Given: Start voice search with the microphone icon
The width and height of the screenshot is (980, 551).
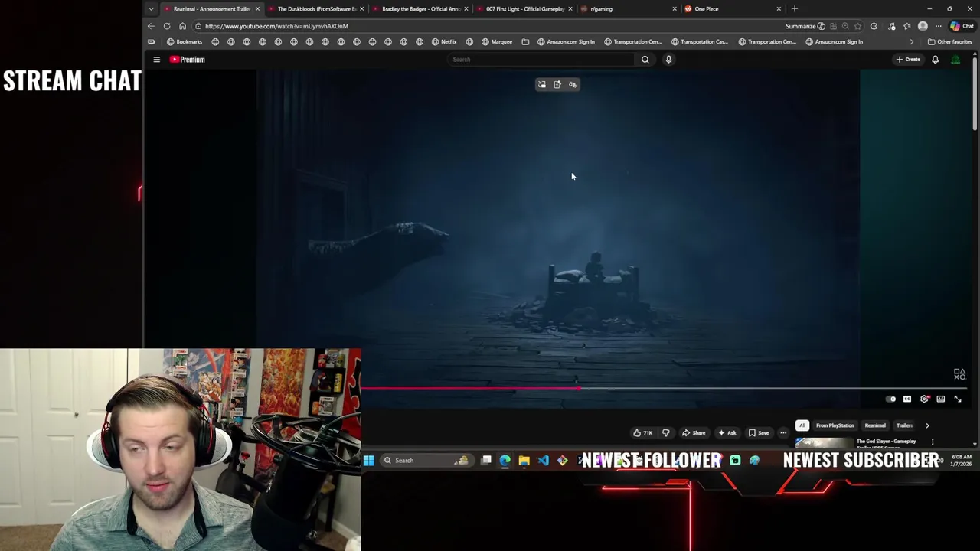Looking at the screenshot, I should point(668,59).
